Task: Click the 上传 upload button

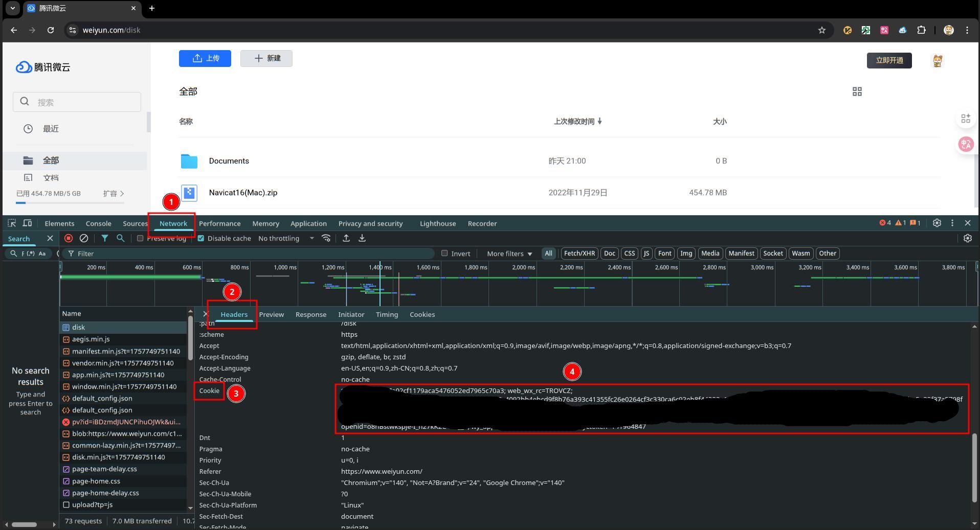Action: pos(205,58)
